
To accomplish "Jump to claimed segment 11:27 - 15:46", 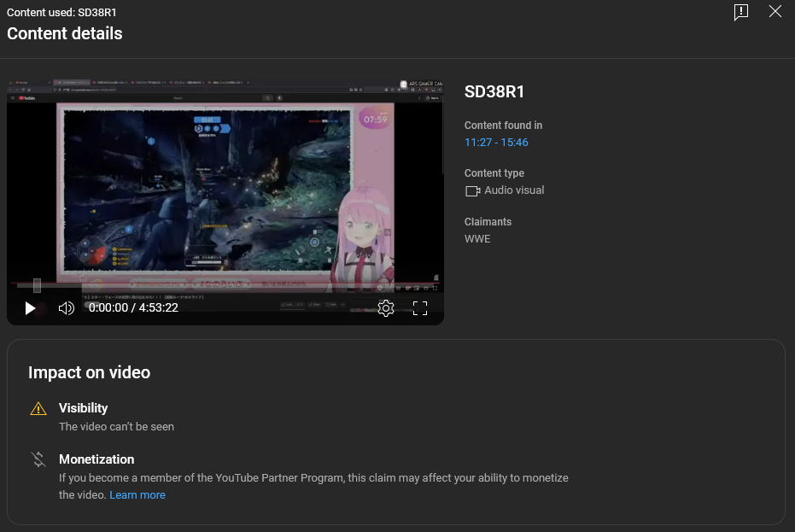I will 496,143.
